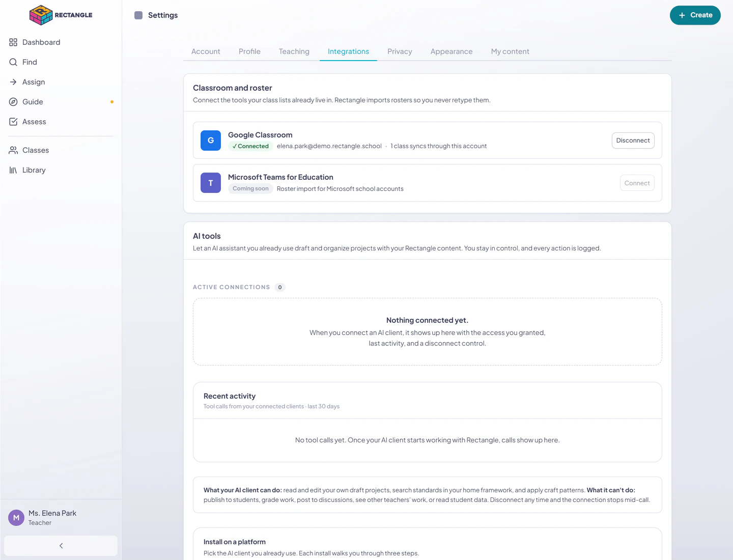Click the Connected status badge

pos(250,146)
